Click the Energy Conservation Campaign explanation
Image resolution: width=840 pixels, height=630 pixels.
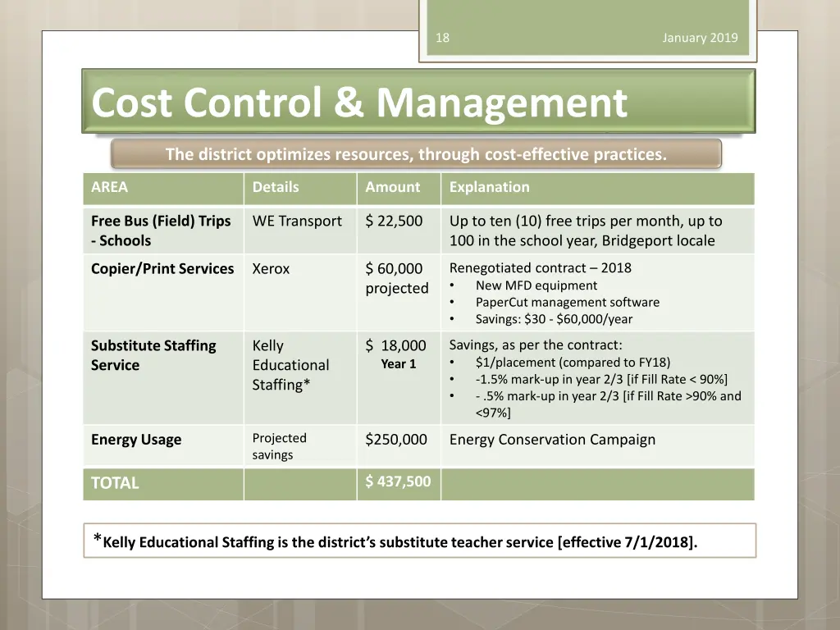pyautogui.click(x=552, y=440)
